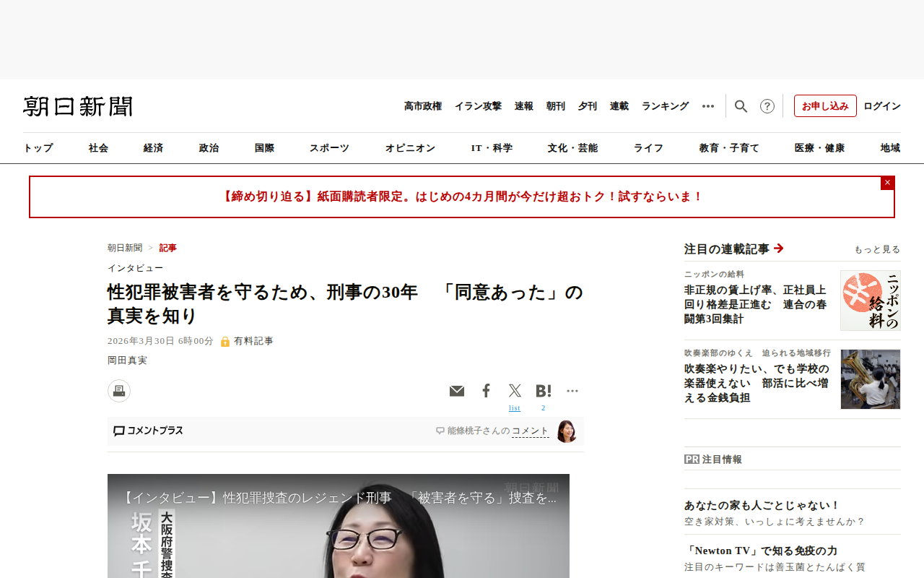Share article by email icon
924x578 pixels.
point(457,391)
